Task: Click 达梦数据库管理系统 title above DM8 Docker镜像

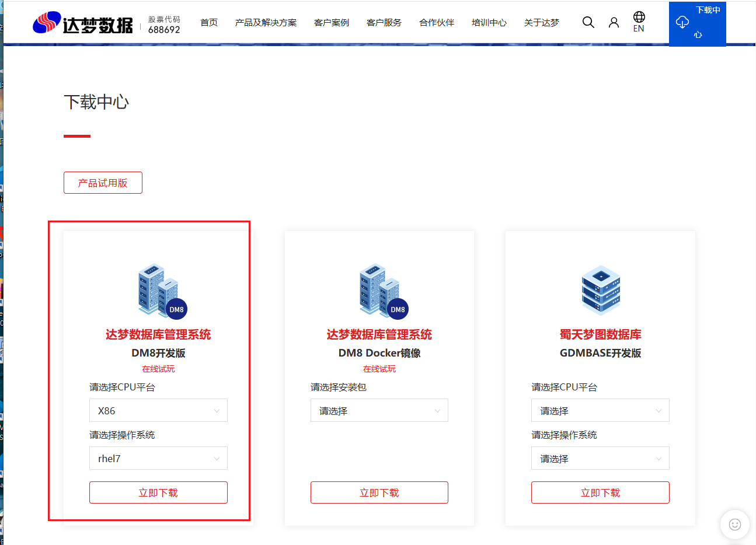Action: (379, 334)
